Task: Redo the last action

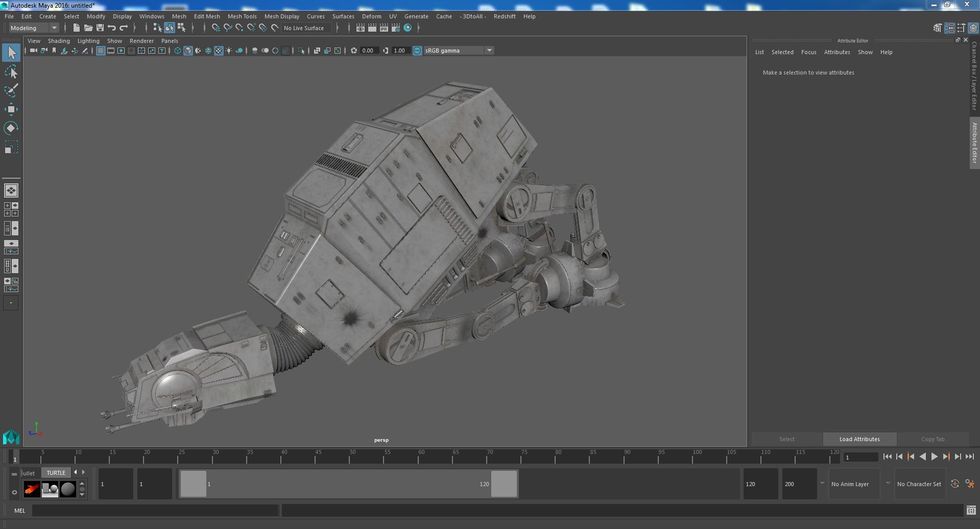Action: 124,28
